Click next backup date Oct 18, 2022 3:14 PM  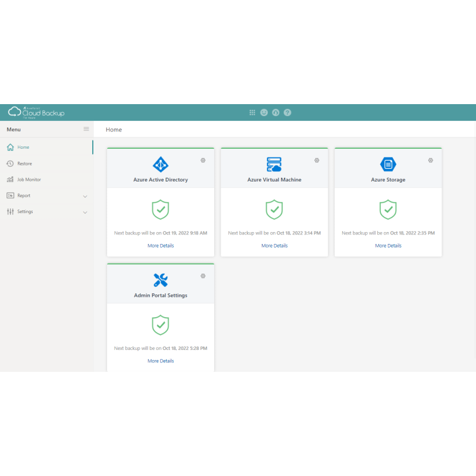[299, 233]
